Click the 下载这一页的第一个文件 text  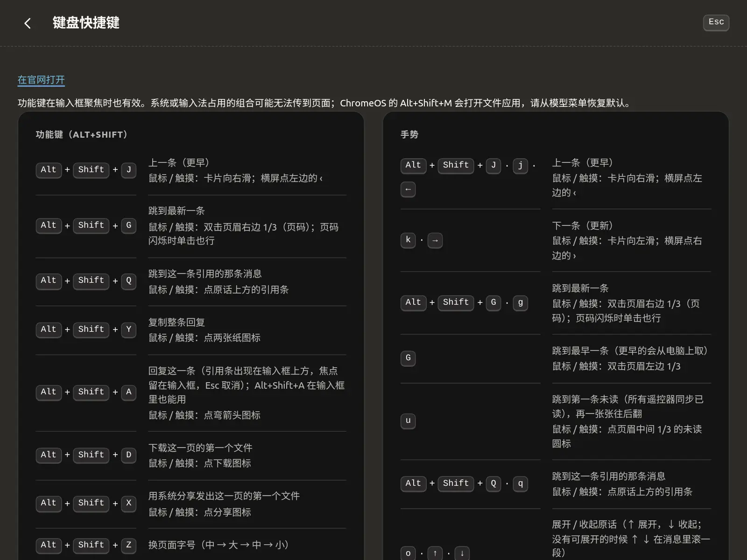tap(200, 448)
